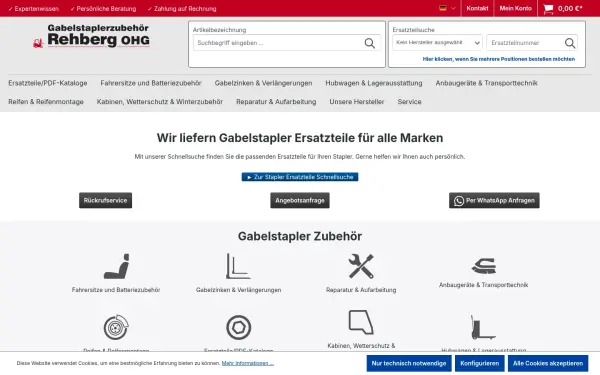Click the Rückrufservice button
This screenshot has width=600, height=375.
point(105,201)
